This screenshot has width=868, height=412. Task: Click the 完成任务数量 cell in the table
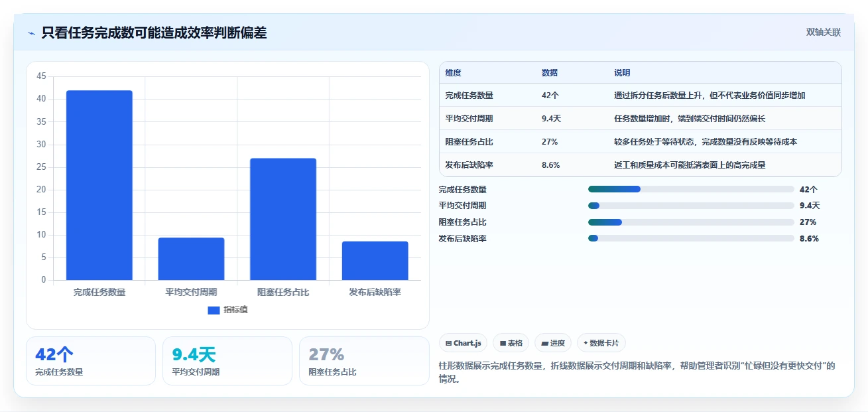469,96
